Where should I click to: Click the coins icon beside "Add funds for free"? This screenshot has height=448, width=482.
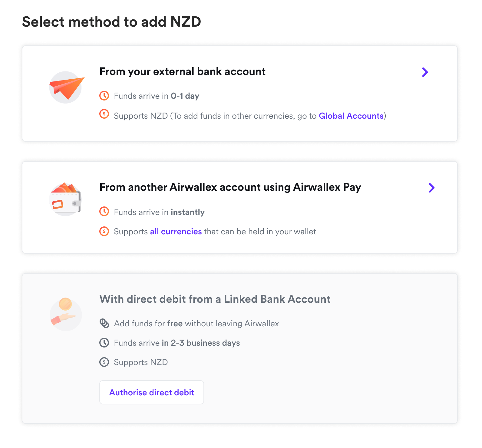(104, 323)
